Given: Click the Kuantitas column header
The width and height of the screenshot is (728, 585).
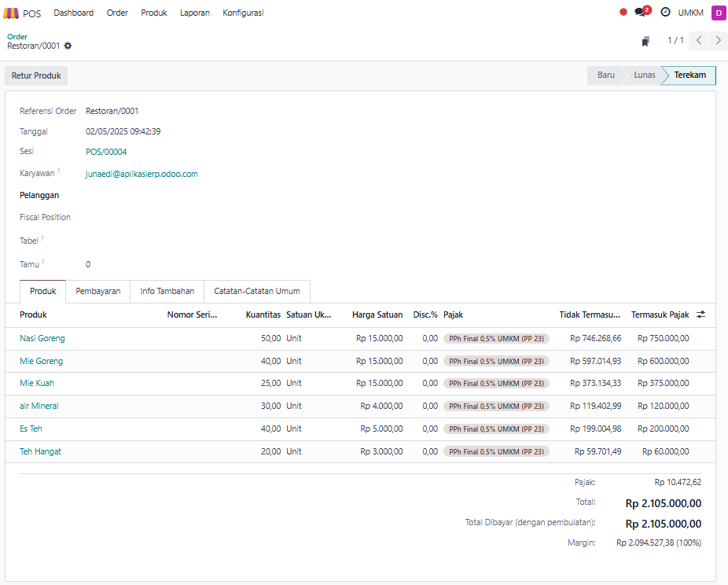Looking at the screenshot, I should click(263, 315).
